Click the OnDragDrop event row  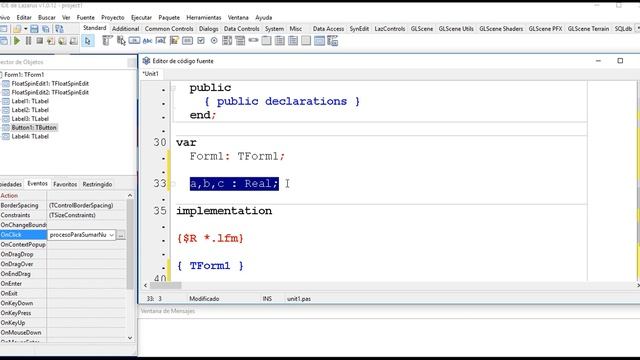click(x=63, y=254)
